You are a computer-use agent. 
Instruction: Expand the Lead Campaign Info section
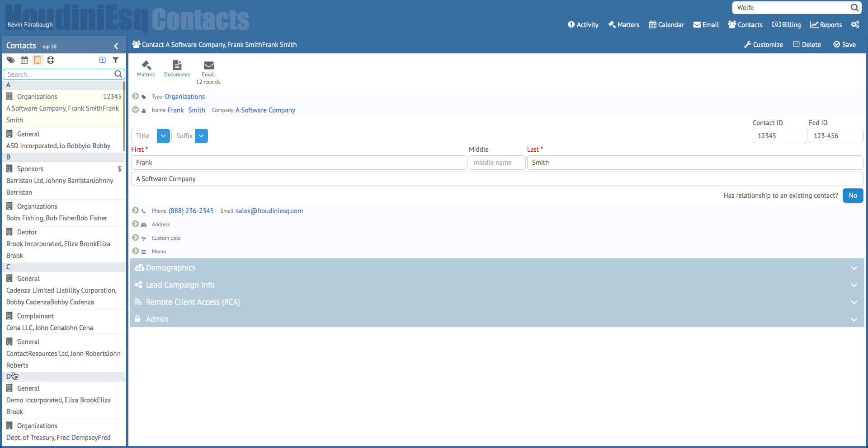pyautogui.click(x=497, y=285)
